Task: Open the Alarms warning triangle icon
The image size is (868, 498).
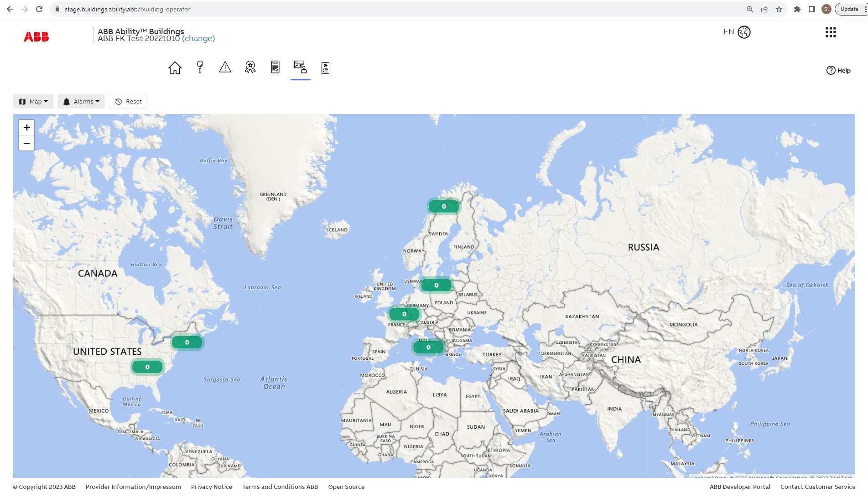Action: pyautogui.click(x=225, y=67)
